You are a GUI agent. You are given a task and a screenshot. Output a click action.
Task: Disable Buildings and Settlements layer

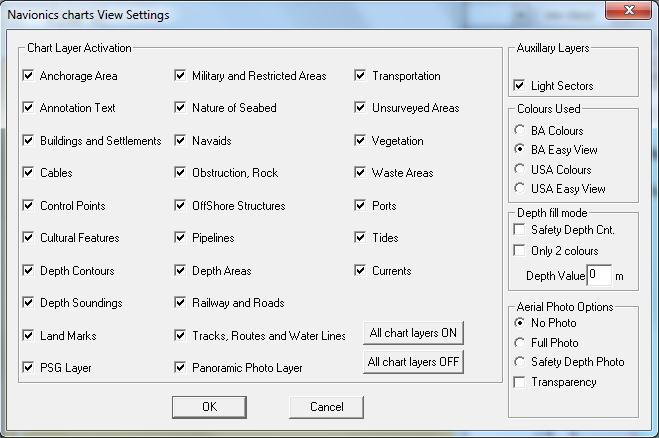point(28,140)
